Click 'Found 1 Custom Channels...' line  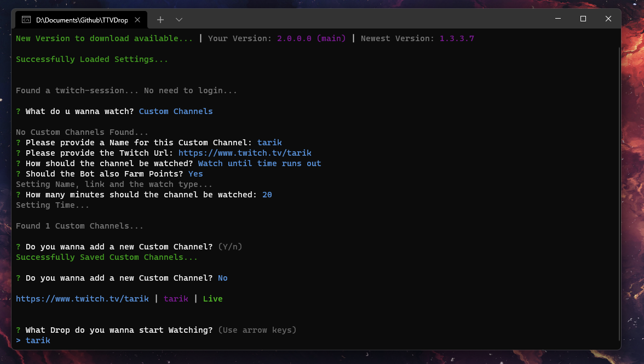[80, 226]
